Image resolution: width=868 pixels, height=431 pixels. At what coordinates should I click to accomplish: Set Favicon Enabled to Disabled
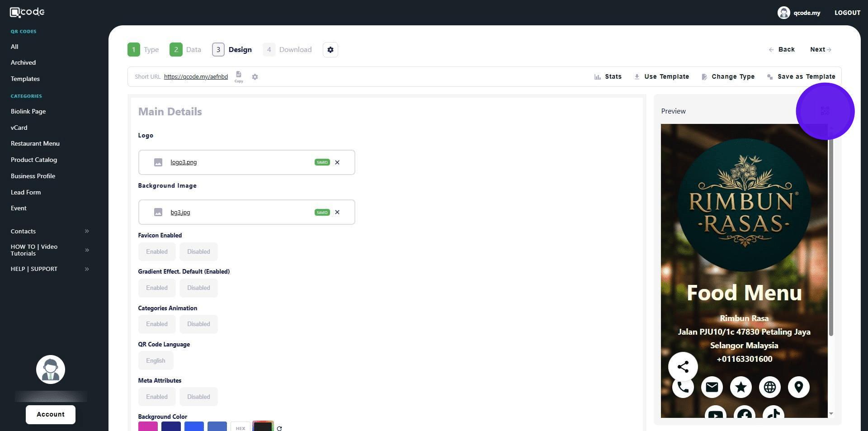click(x=198, y=252)
